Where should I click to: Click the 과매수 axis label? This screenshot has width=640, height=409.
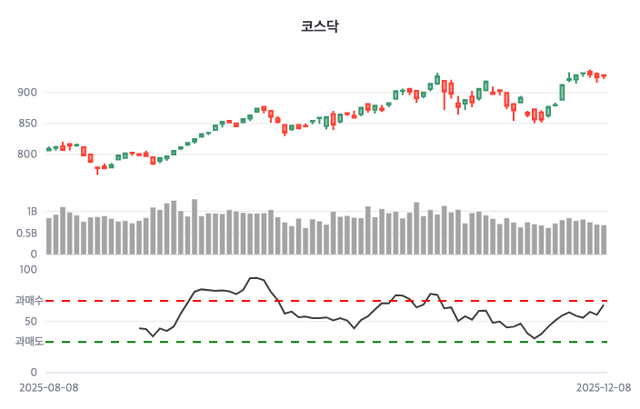point(29,300)
